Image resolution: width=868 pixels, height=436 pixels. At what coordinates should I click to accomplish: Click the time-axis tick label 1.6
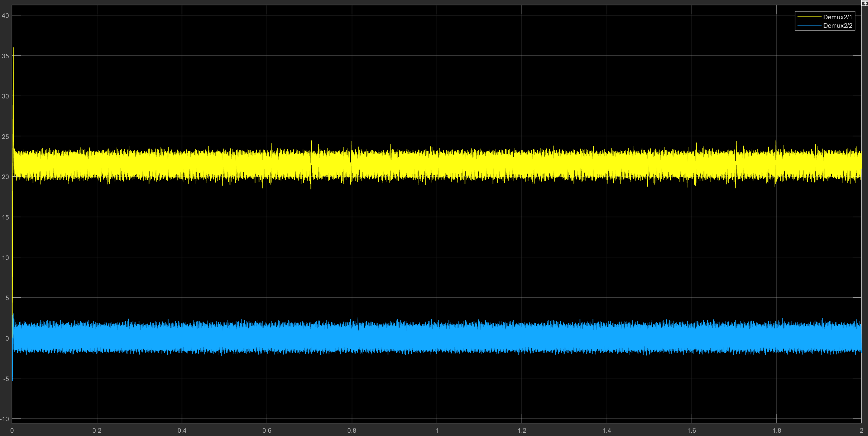pyautogui.click(x=692, y=430)
